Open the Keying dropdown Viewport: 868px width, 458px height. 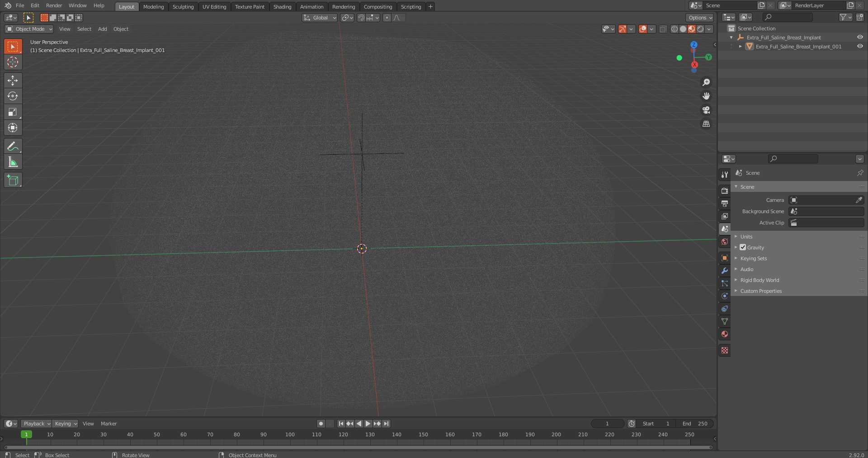(x=66, y=424)
